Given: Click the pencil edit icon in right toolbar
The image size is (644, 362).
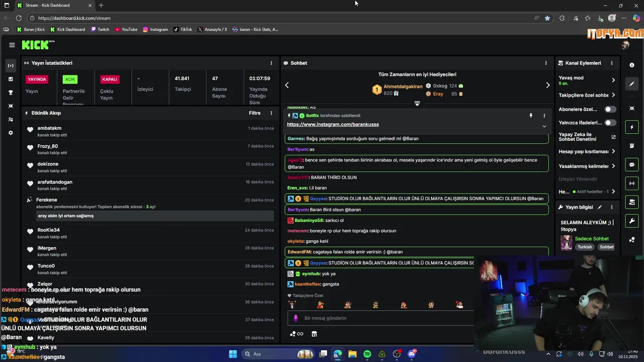Looking at the screenshot, I should (632, 84).
